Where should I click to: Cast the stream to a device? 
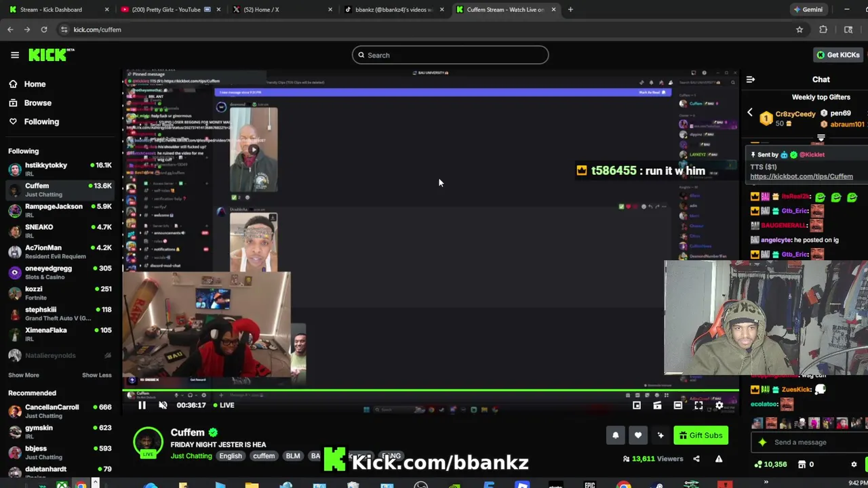tap(657, 405)
